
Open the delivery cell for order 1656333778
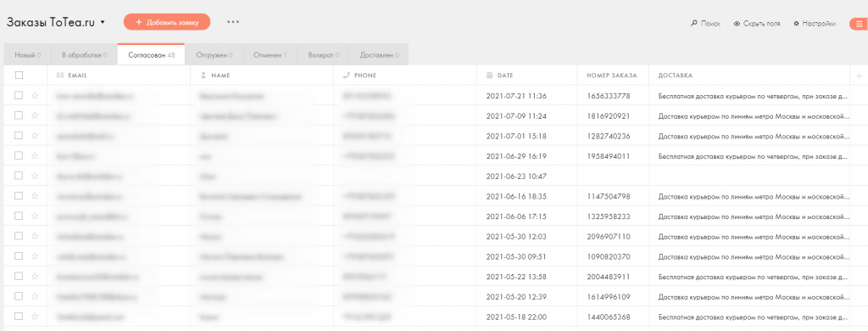749,96
